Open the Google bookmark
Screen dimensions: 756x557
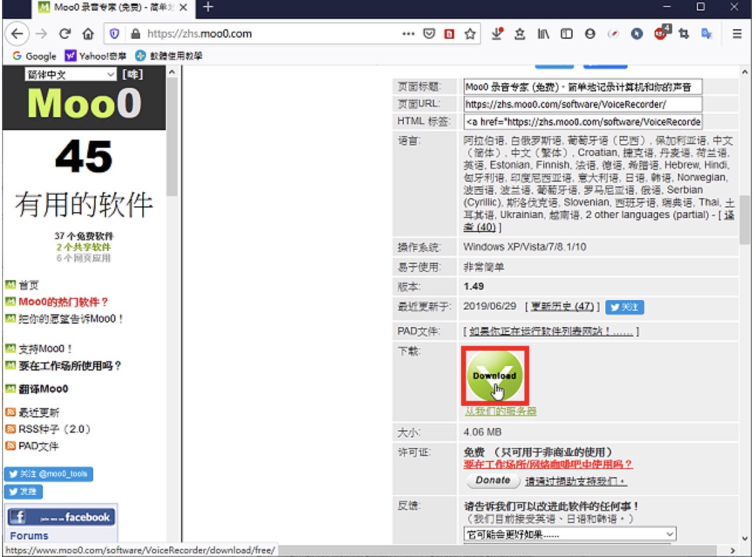34,56
